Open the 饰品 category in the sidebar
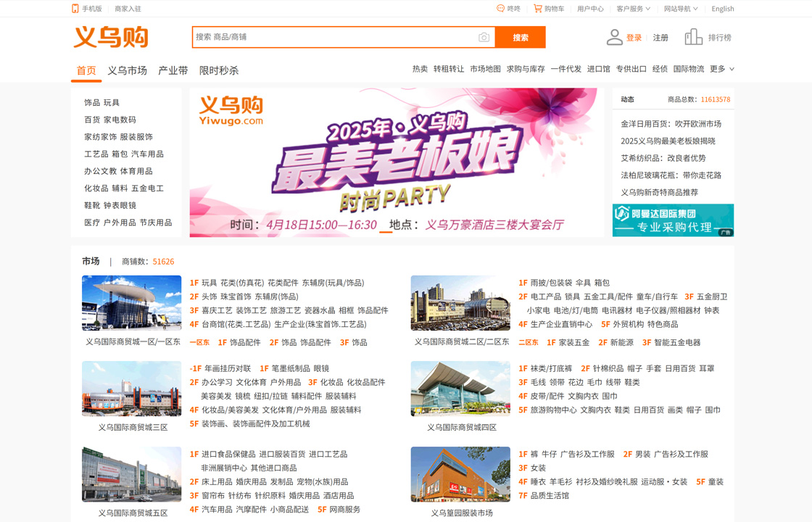The width and height of the screenshot is (812, 522). coord(92,102)
